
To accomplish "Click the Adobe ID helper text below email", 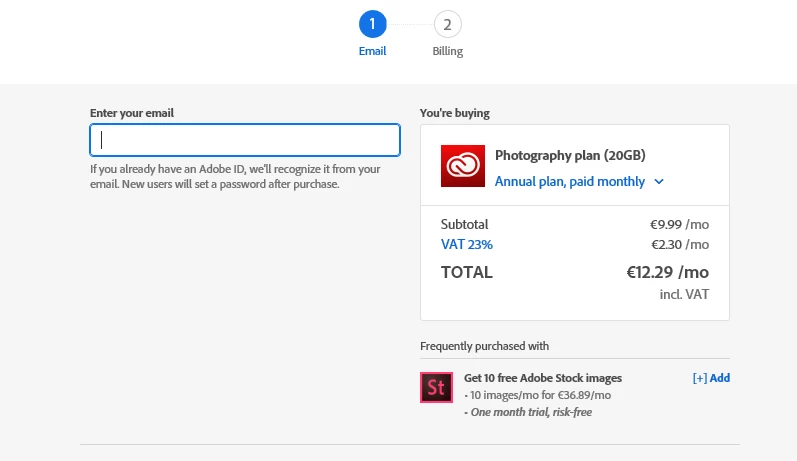I will (x=235, y=176).
